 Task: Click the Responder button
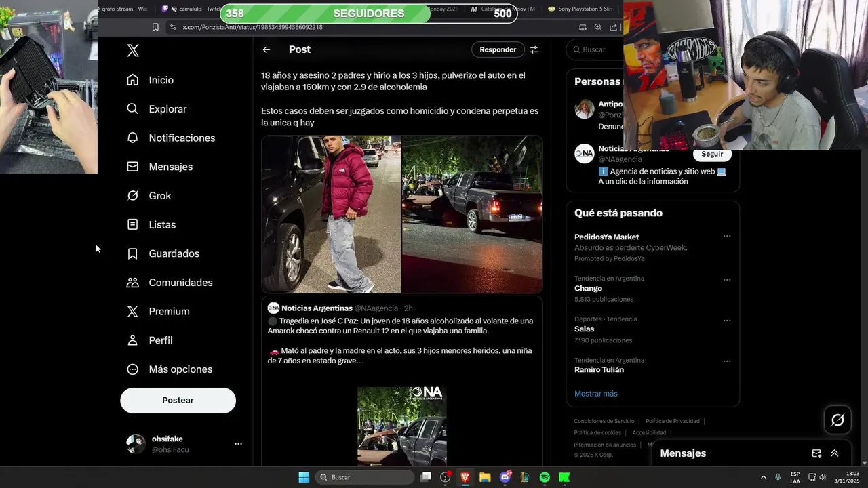[x=498, y=49]
